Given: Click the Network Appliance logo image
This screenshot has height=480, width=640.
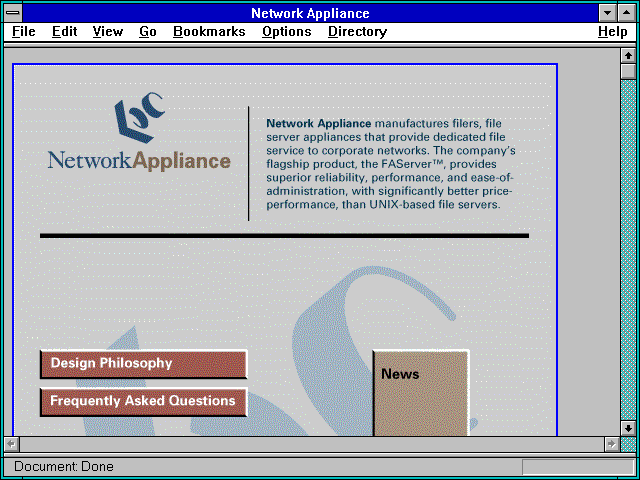Looking at the screenshot, I should click(x=139, y=131).
